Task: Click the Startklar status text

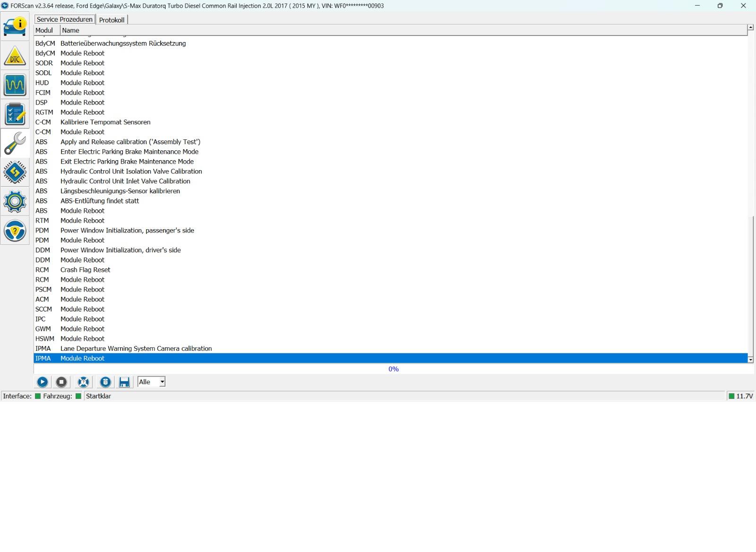Action: coord(99,396)
